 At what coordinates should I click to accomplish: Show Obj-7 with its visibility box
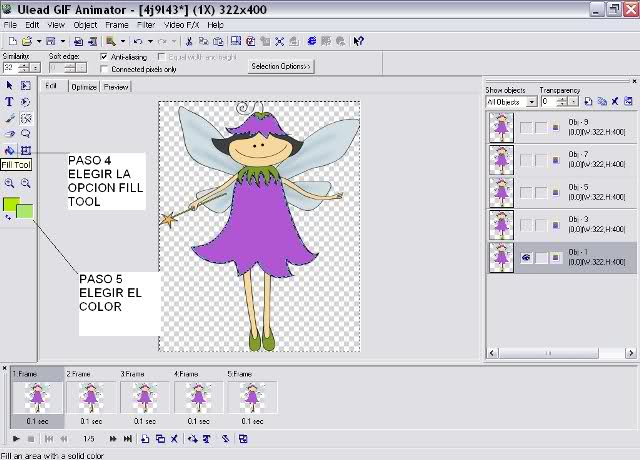coord(526,160)
